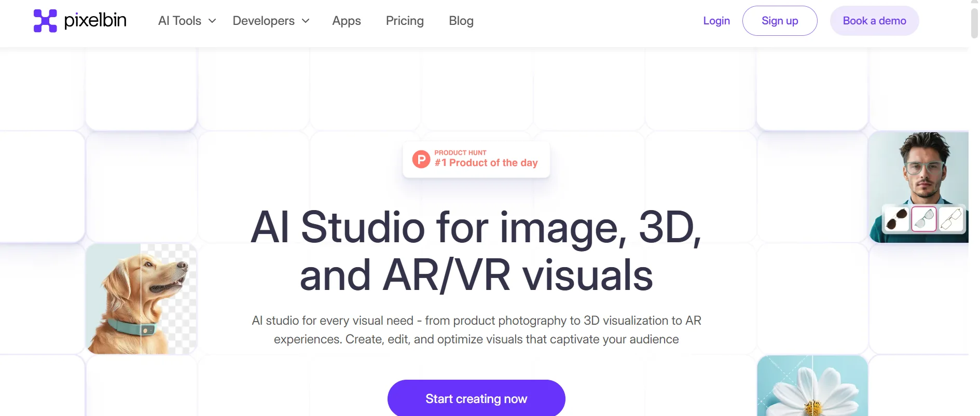Click the golden retriever background-removal image
980x416 pixels.
pyautogui.click(x=141, y=299)
